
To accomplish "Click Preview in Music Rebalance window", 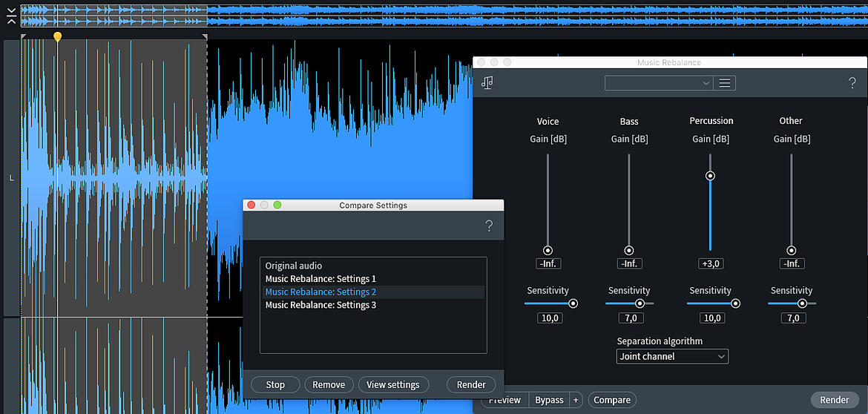I will tap(505, 400).
